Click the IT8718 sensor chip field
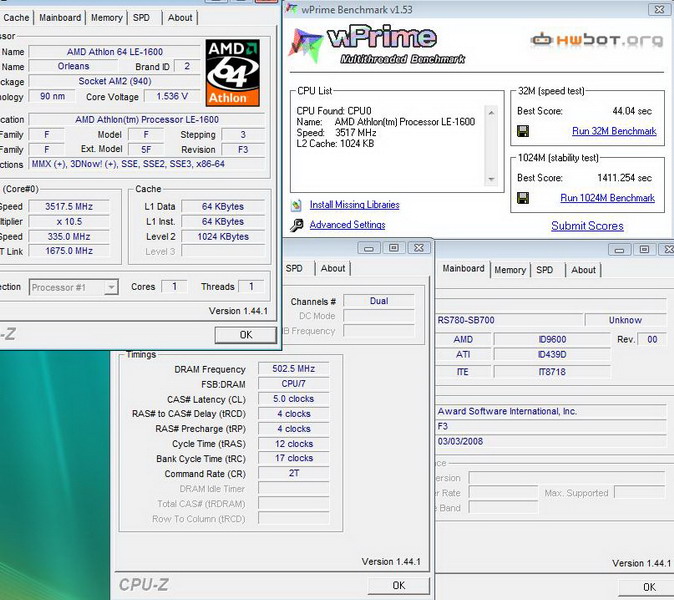Image resolution: width=674 pixels, height=600 pixels. 552,372
